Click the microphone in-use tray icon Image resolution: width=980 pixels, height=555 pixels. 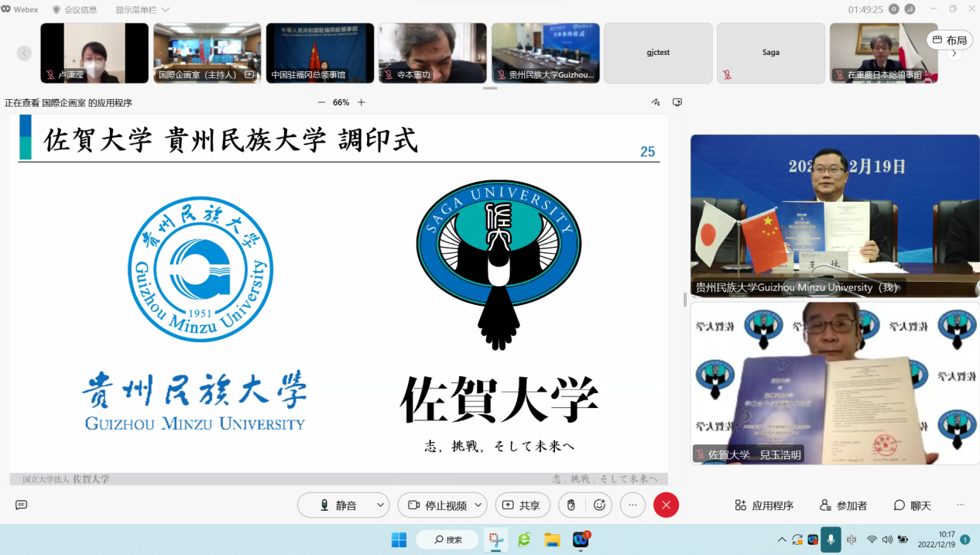click(831, 540)
